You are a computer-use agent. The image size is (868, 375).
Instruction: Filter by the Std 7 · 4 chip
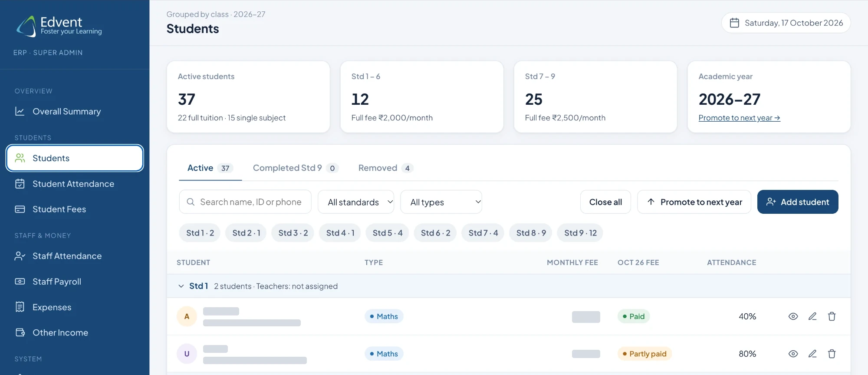click(x=483, y=233)
